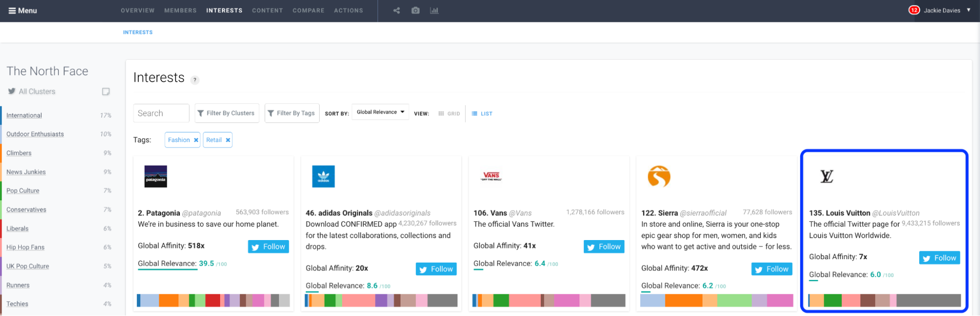Click the adidas Originals logo
The image size is (980, 316).
click(324, 176)
